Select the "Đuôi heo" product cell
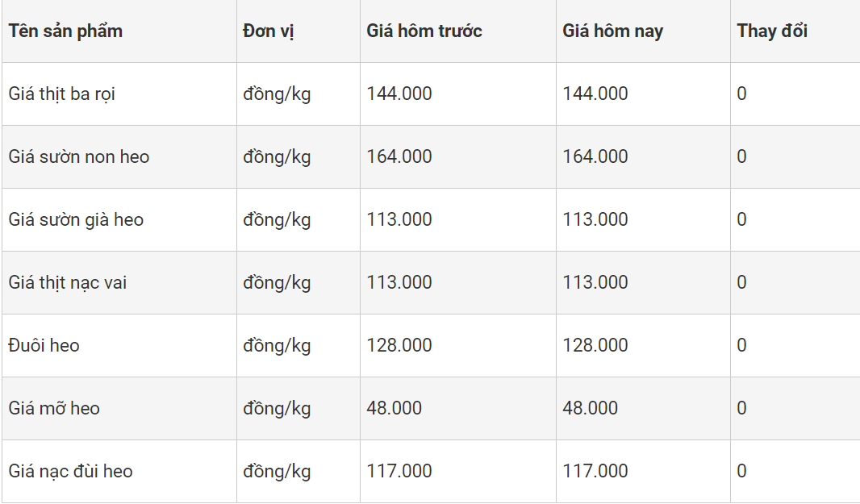This screenshot has height=504, width=860. (44, 346)
